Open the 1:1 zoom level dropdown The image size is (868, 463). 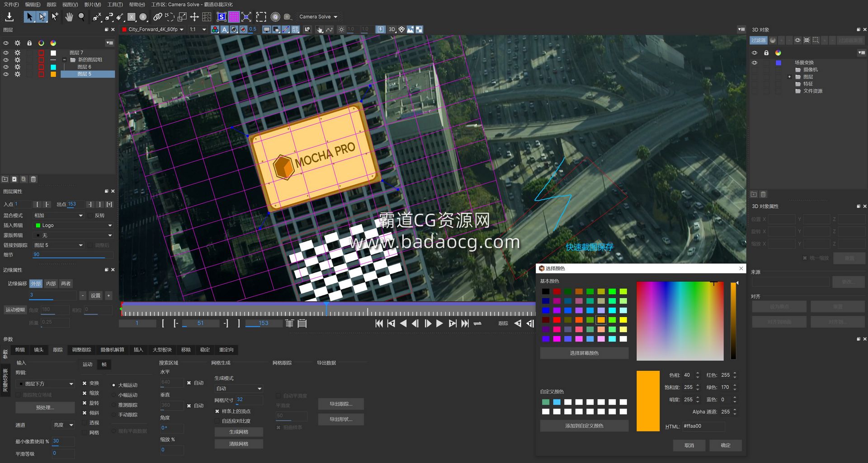pyautogui.click(x=198, y=29)
